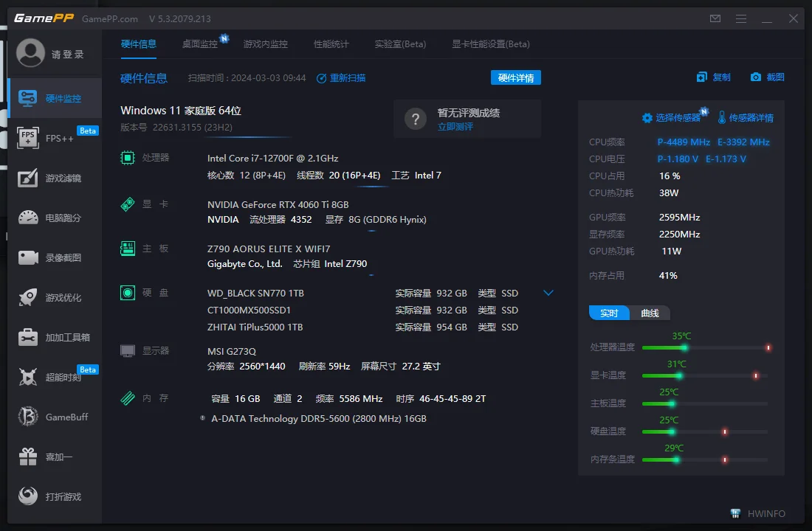
Task: Open 传感器详情 sensor details
Action: pyautogui.click(x=746, y=118)
